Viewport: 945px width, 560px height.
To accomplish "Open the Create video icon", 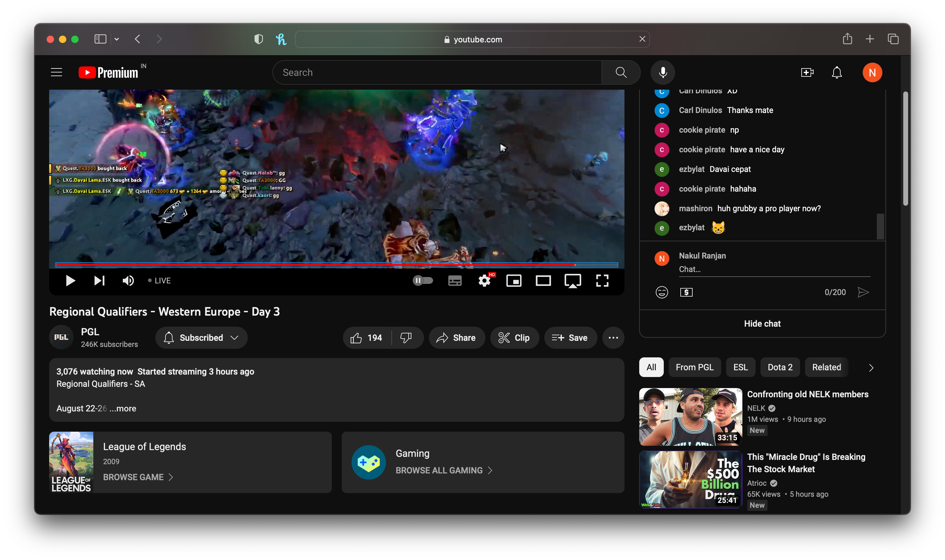I will [x=807, y=72].
